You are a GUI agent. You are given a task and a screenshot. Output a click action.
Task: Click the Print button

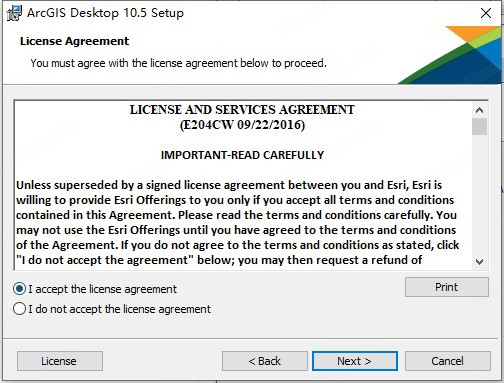[x=447, y=287]
